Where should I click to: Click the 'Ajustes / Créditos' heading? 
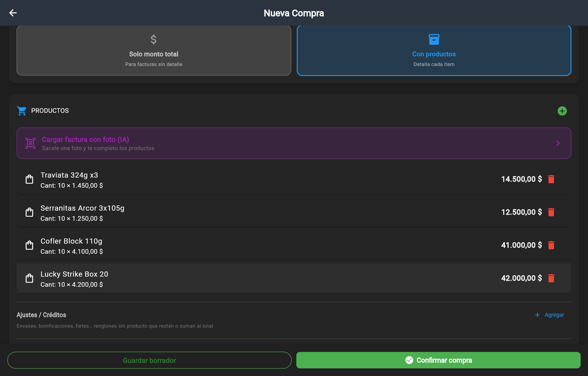point(41,315)
